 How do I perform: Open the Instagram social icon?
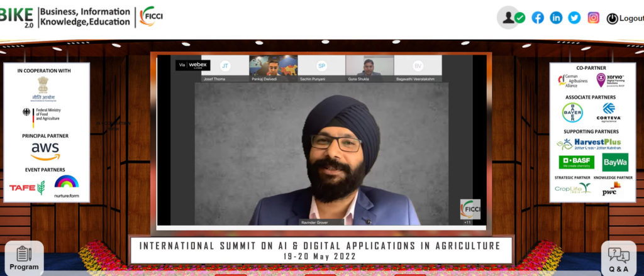[593, 18]
